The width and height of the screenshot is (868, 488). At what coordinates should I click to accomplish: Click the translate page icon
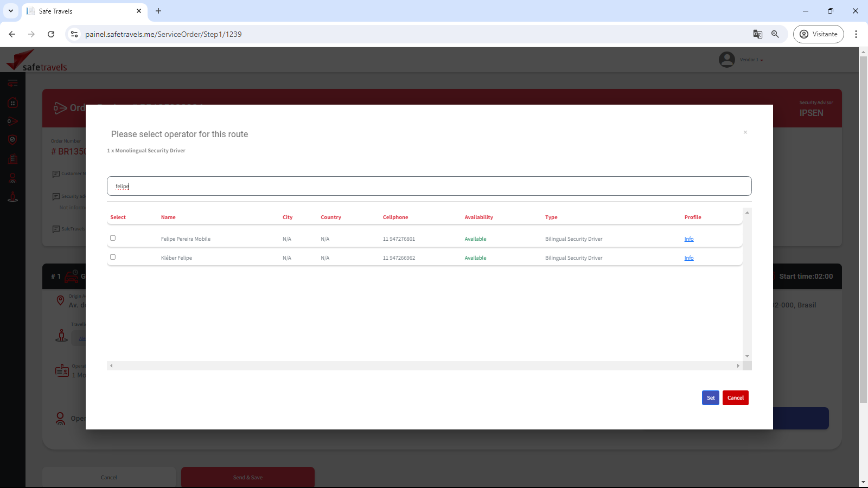click(x=758, y=34)
